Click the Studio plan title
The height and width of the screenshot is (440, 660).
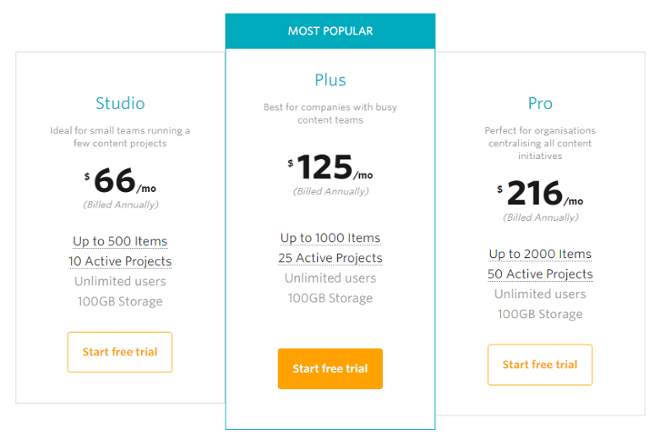point(120,103)
